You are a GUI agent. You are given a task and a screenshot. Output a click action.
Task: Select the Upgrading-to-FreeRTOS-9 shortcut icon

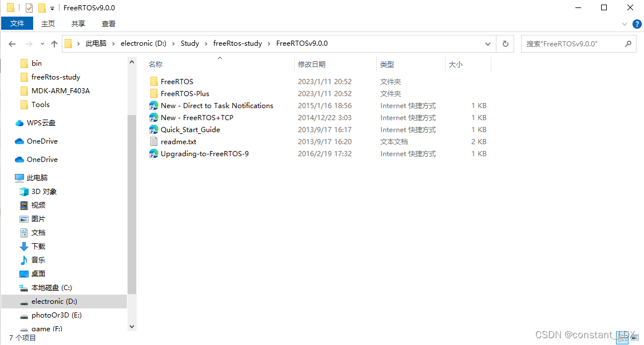pos(154,153)
